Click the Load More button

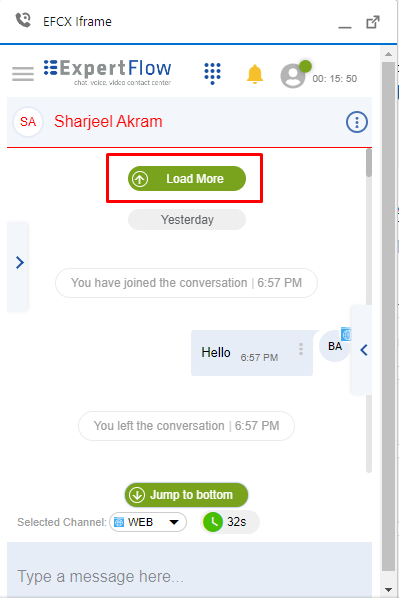point(187,178)
